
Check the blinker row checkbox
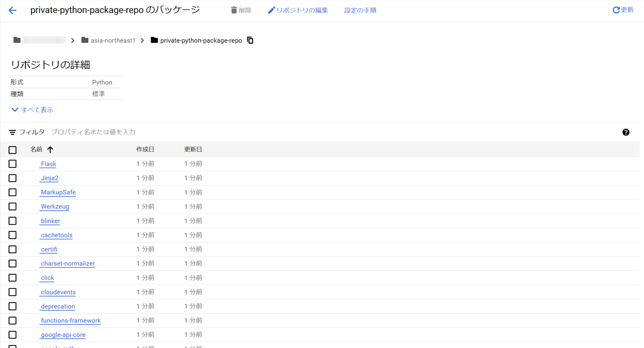click(x=13, y=221)
